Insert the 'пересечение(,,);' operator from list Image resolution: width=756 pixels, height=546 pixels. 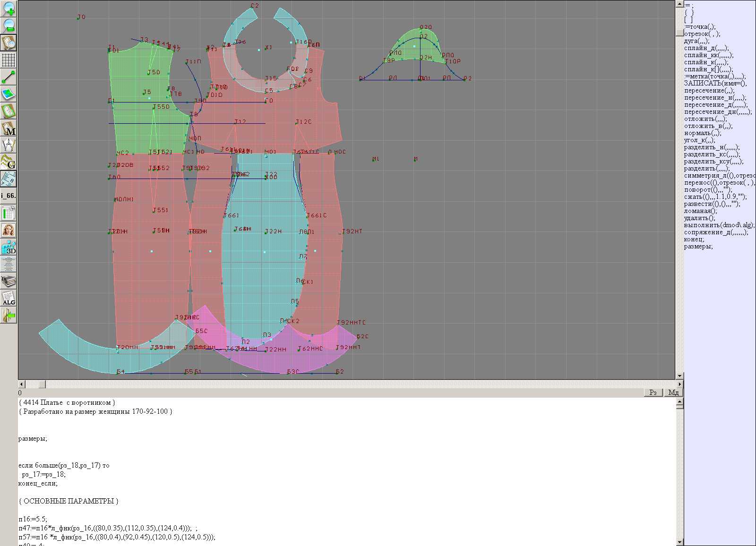(709, 91)
